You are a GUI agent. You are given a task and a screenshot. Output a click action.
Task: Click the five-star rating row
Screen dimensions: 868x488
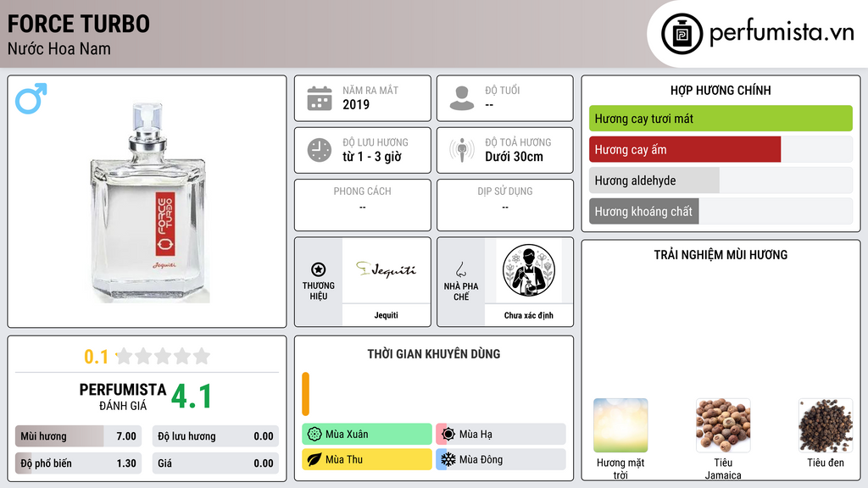point(164,356)
